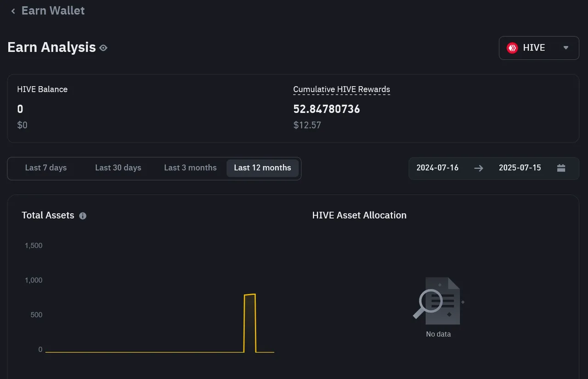Click the HIVE Balance label
This screenshot has width=588, height=379.
point(42,89)
